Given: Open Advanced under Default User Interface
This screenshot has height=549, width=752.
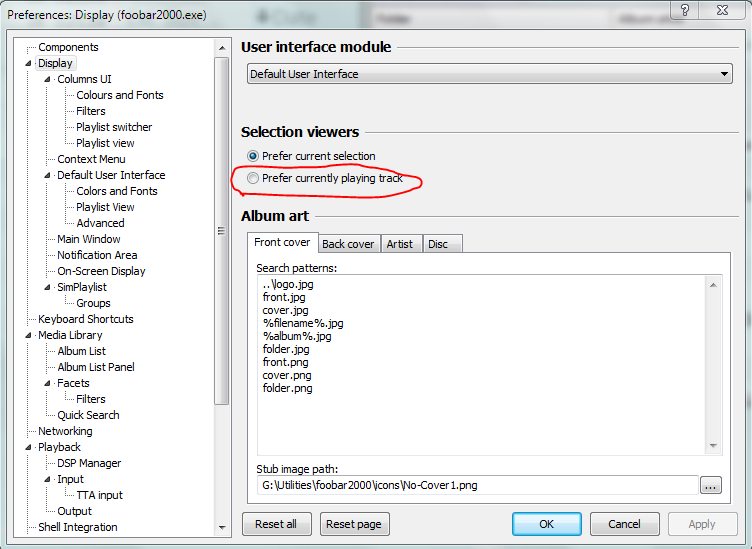Looking at the screenshot, I should click(100, 223).
